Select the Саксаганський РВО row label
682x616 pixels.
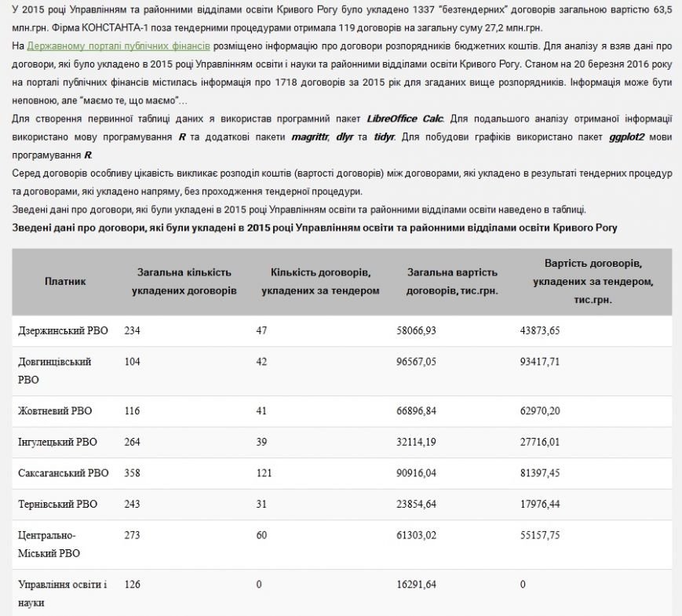[x=63, y=473]
